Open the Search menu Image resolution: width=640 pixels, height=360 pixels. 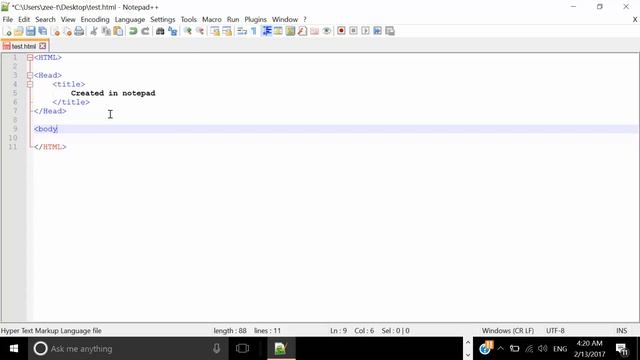pos(45,20)
